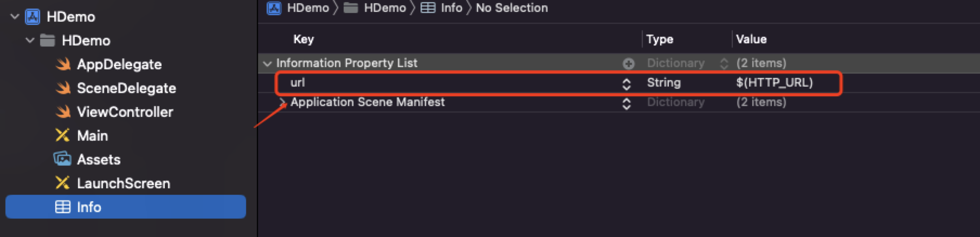
Task: Click the Swift icon beside SceneDelegate
Action: [63, 88]
